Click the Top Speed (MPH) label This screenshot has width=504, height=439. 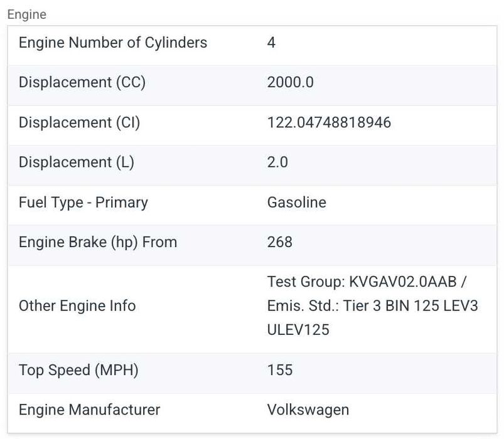[x=78, y=370]
